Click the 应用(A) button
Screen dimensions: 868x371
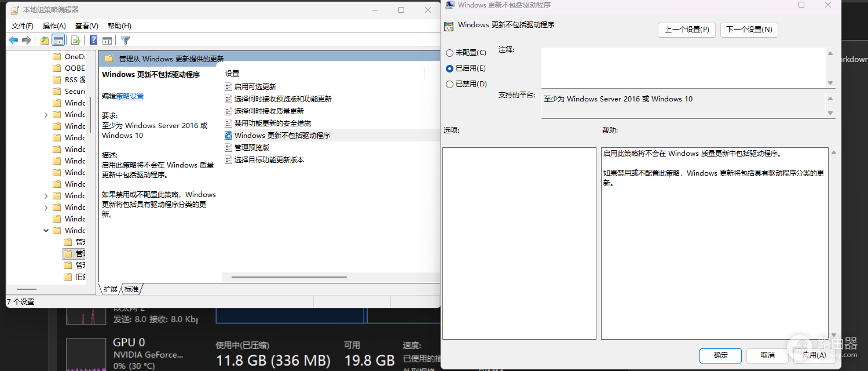click(x=814, y=355)
